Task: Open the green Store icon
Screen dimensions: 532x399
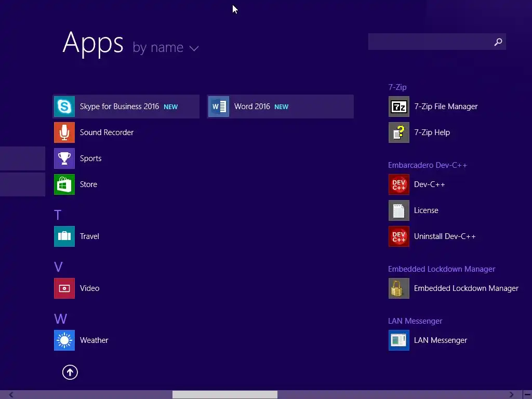Action: 64,184
